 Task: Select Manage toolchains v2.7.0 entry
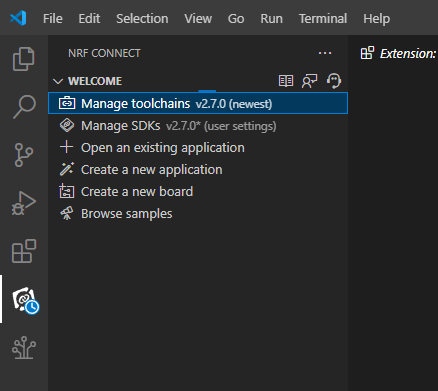click(198, 103)
